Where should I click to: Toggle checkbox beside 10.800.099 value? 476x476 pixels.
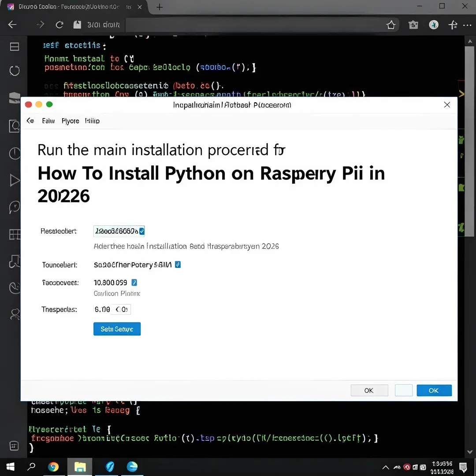click(x=134, y=283)
